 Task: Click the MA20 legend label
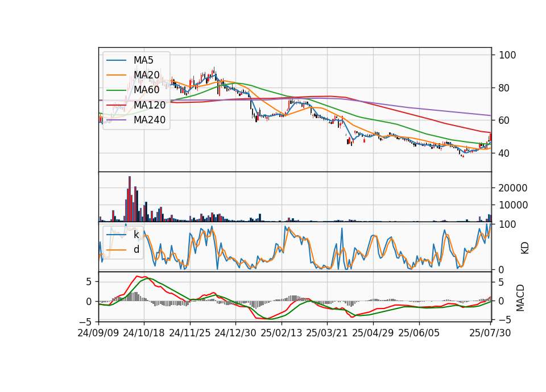click(147, 75)
